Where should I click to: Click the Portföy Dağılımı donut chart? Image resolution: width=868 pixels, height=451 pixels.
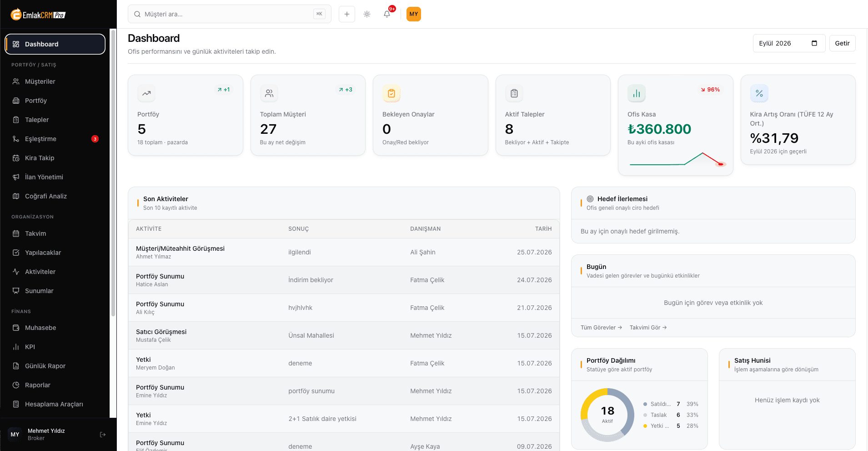pos(607,415)
